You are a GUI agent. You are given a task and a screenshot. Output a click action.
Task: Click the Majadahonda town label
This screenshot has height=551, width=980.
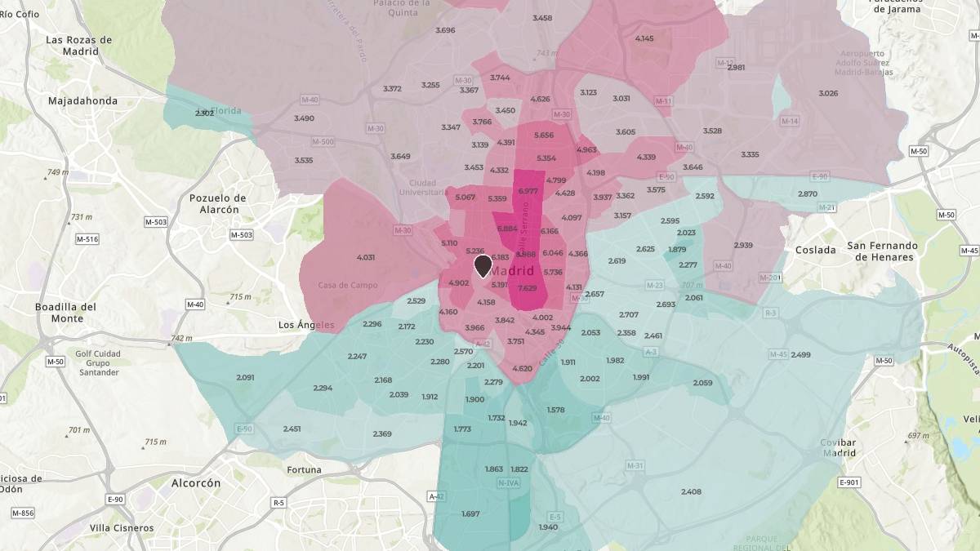[x=82, y=101]
